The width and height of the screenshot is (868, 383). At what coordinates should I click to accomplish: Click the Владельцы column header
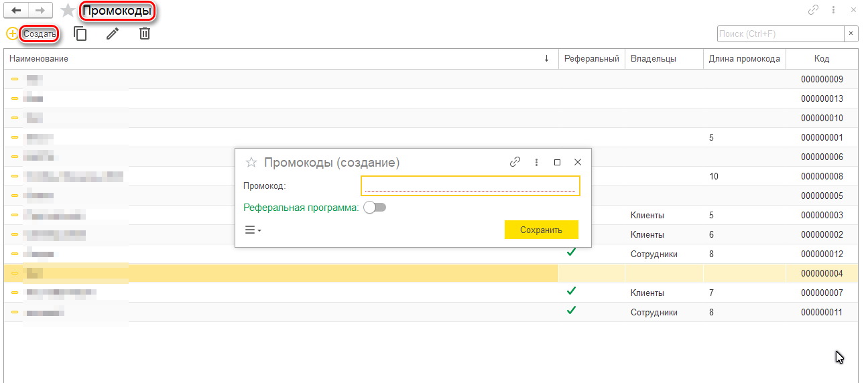tap(664, 59)
